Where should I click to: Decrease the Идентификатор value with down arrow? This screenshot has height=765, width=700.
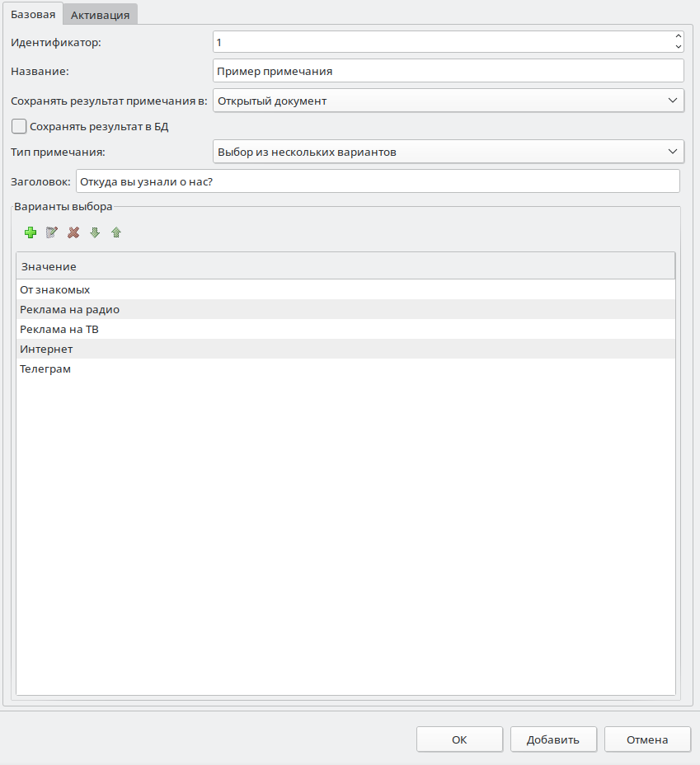click(678, 47)
